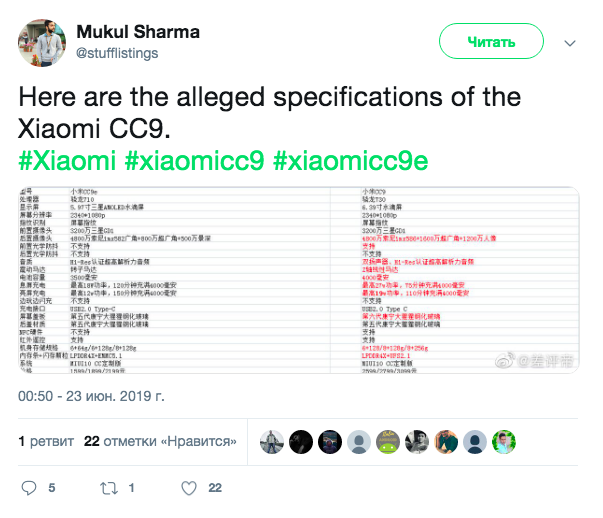The image size is (603, 518).
Task: Open the #Xiaomi hashtag
Action: point(67,160)
